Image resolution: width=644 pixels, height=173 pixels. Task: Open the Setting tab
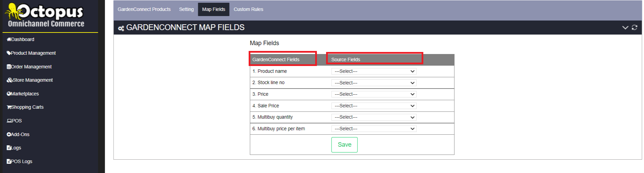point(186,9)
